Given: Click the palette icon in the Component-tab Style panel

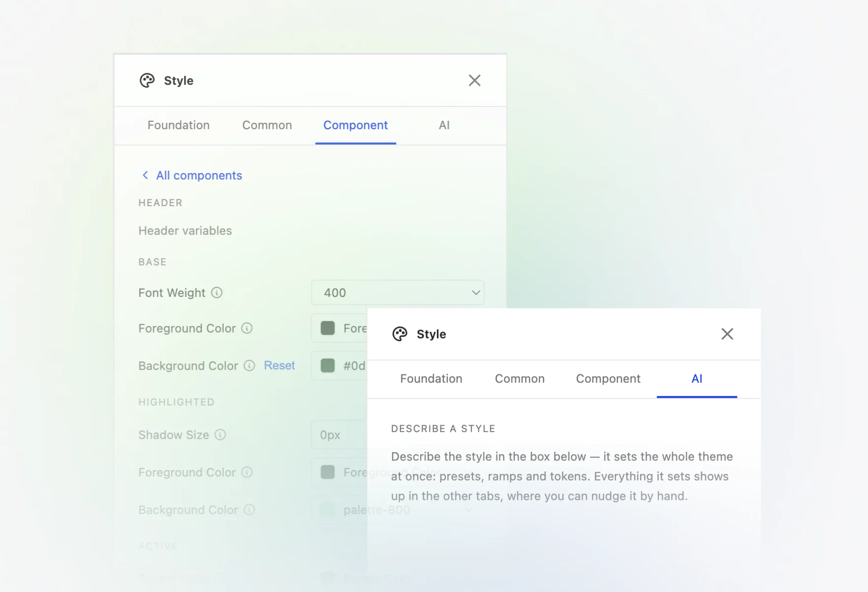Looking at the screenshot, I should (147, 80).
